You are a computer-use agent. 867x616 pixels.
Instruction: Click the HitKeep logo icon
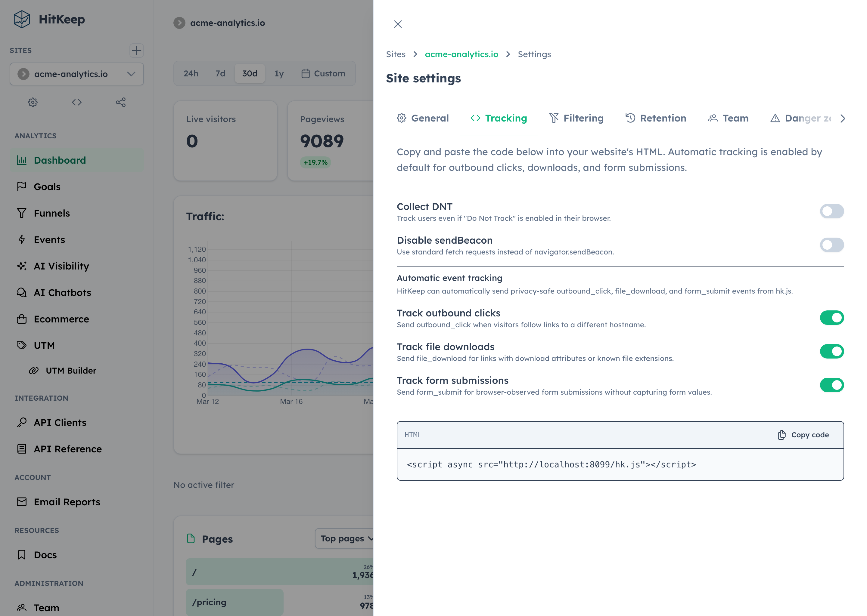[x=22, y=19]
